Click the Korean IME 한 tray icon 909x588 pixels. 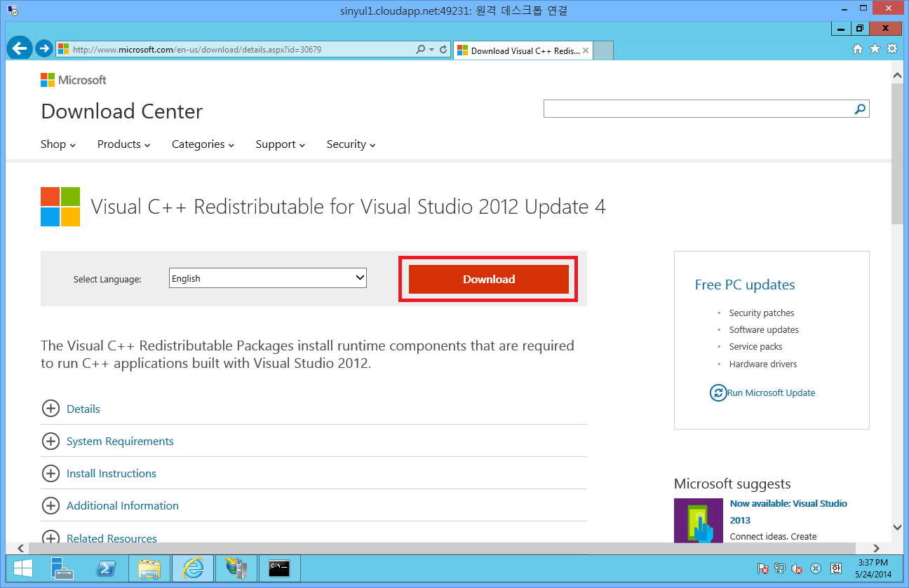click(835, 568)
